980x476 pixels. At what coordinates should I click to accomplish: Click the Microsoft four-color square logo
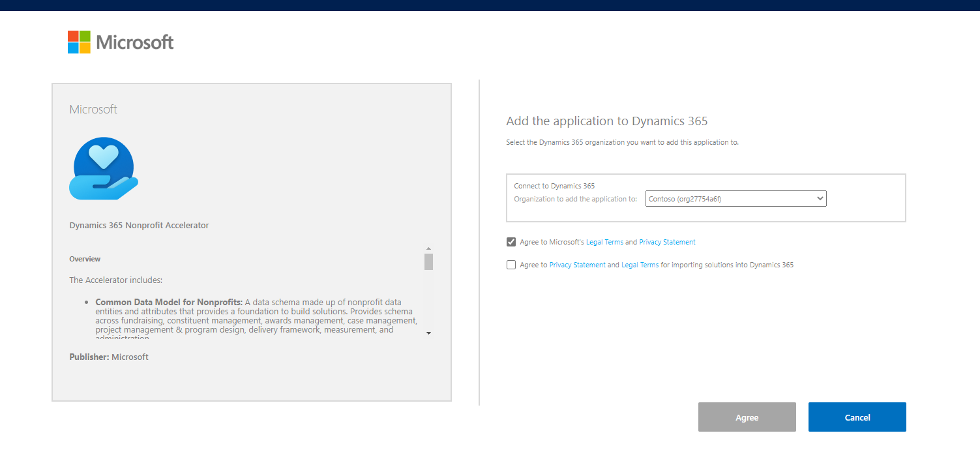point(79,42)
